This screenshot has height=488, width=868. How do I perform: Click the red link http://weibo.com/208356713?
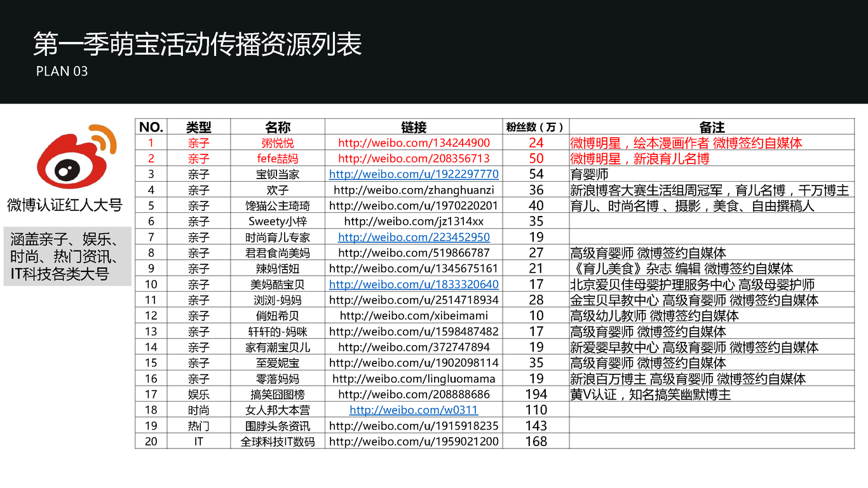[x=414, y=158]
